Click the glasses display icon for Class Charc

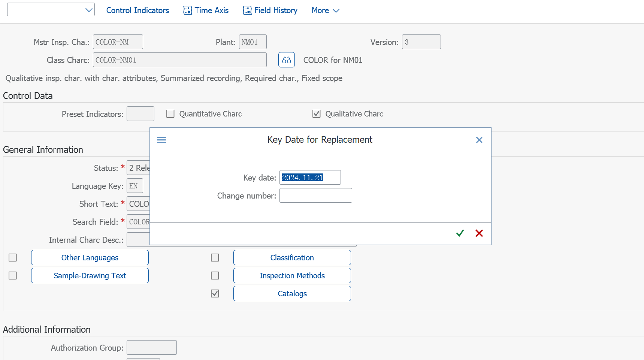(287, 60)
